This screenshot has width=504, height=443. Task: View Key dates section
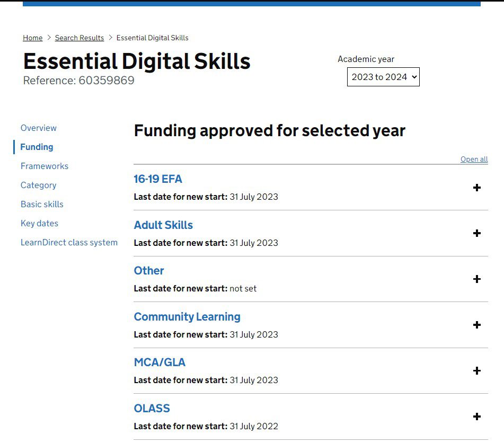[x=40, y=223]
